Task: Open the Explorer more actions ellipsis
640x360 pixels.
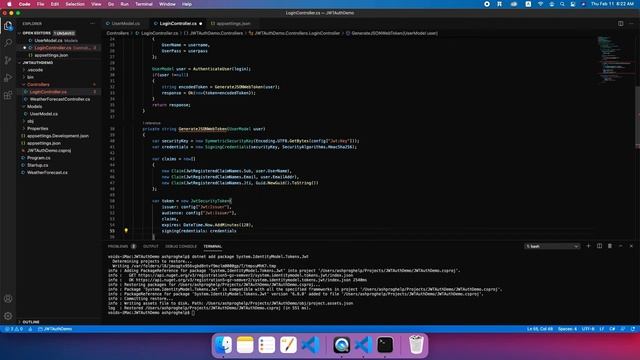Action: [92, 24]
